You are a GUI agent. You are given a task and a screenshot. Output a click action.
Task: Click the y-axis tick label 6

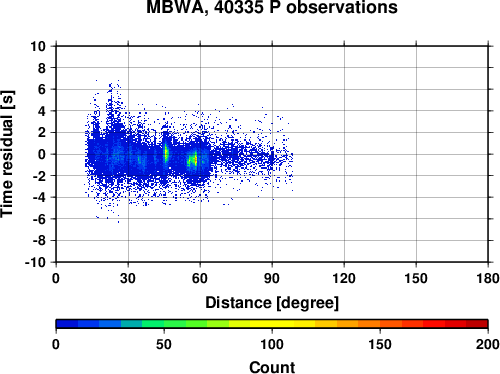click(x=42, y=89)
